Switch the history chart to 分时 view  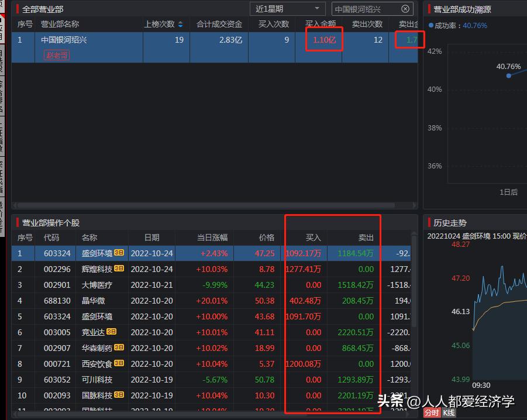tap(432, 412)
